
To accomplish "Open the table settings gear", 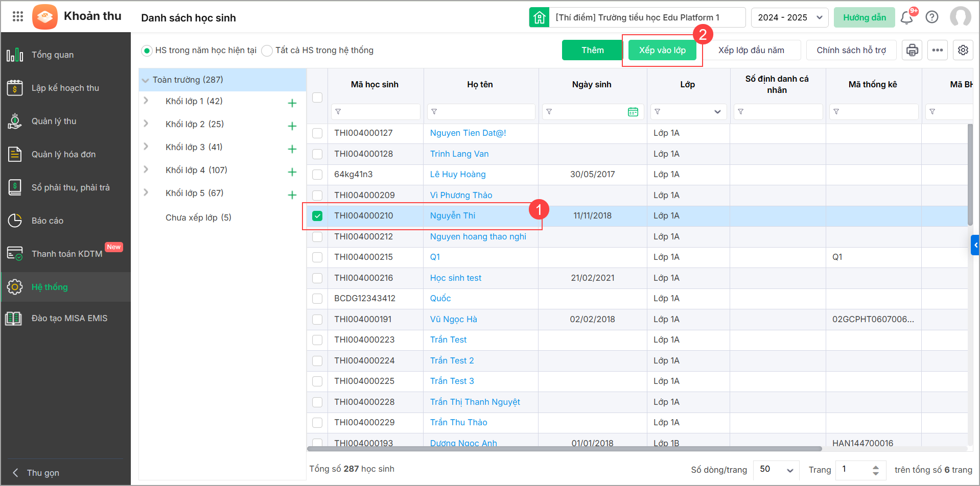I will point(963,50).
